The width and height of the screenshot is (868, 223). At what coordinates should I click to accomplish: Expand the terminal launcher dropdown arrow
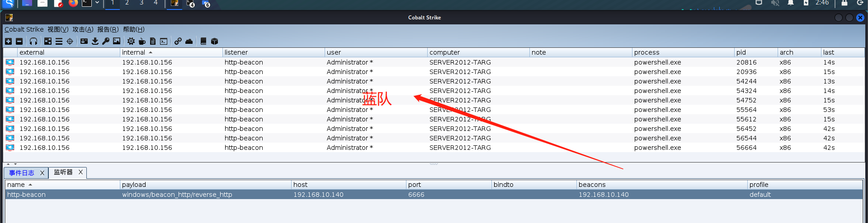pyautogui.click(x=97, y=3)
